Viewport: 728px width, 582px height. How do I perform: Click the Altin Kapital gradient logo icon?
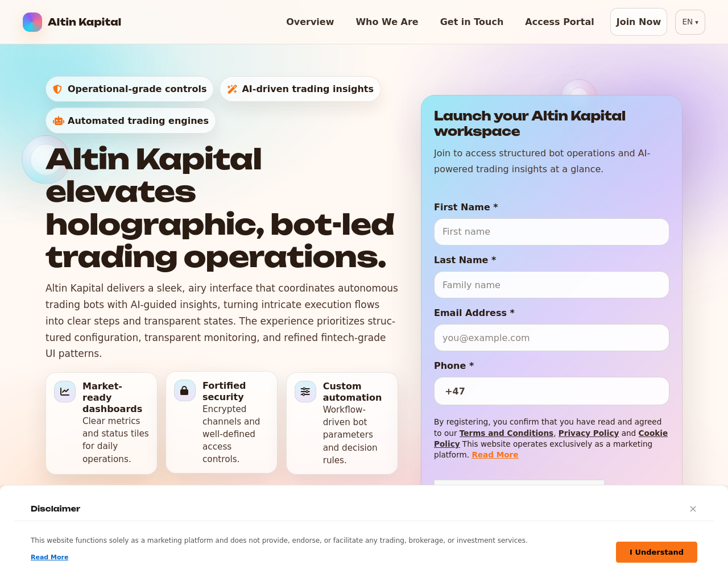(32, 22)
